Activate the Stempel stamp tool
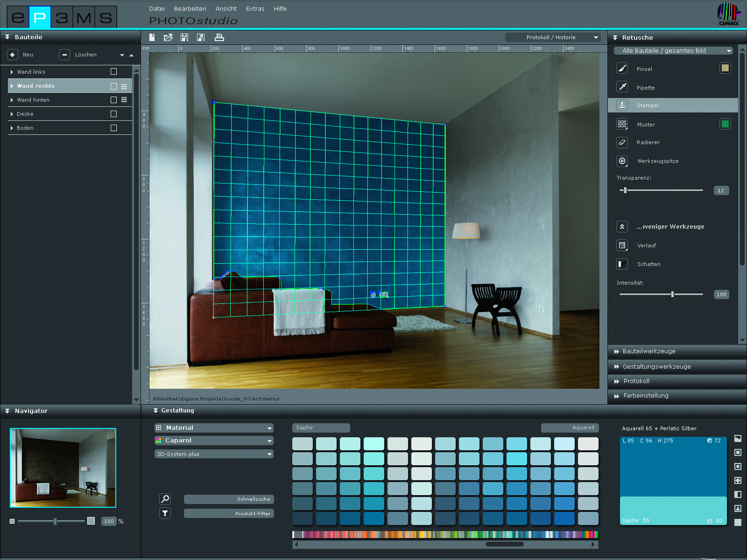The height and width of the screenshot is (560, 747). 622,105
